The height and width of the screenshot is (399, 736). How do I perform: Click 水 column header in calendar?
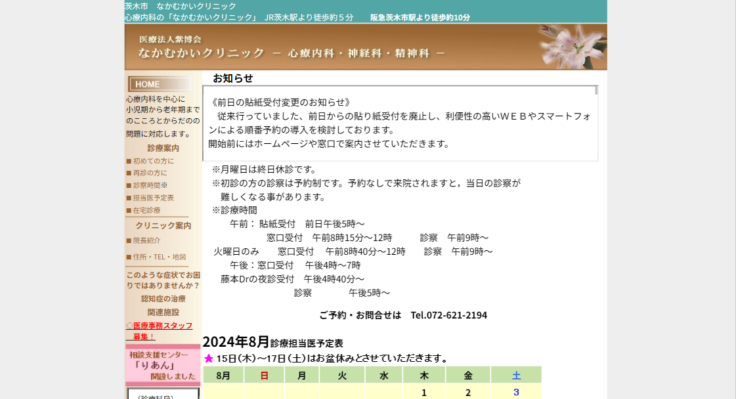coord(384,376)
